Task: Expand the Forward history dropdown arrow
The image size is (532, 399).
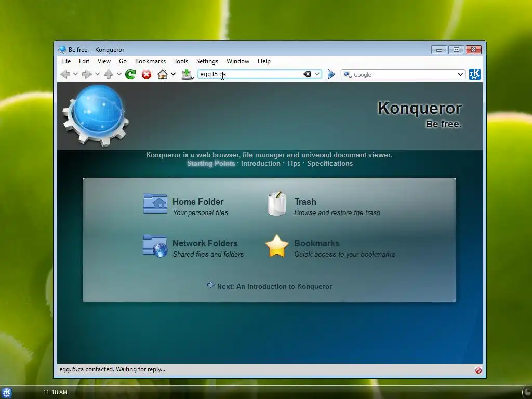Action: [97, 74]
